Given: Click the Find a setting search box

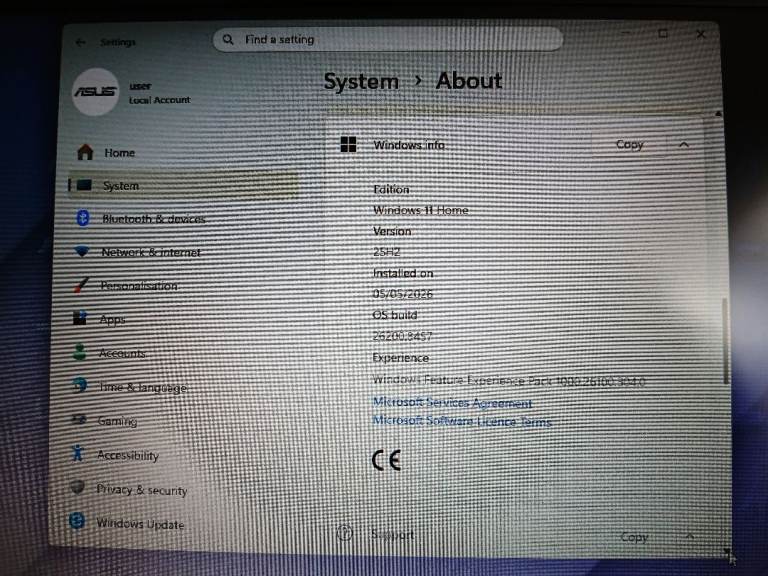Looking at the screenshot, I should pos(388,39).
